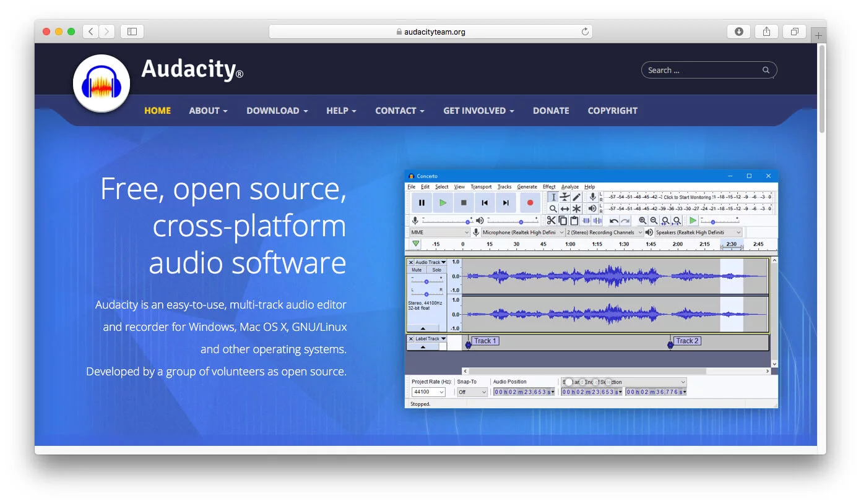Open the Project Rate 44100 dropdown
861x504 pixels.
click(428, 392)
